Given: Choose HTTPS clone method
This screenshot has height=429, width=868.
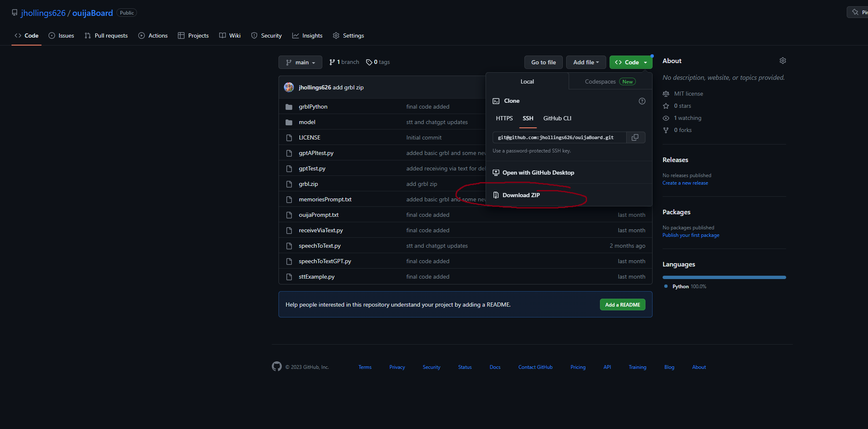Looking at the screenshot, I should (x=504, y=118).
